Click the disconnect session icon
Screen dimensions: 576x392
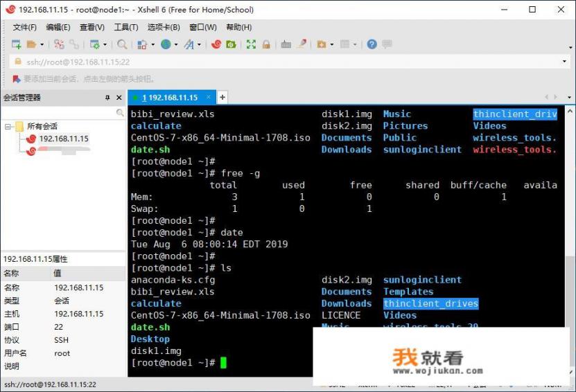(59, 44)
